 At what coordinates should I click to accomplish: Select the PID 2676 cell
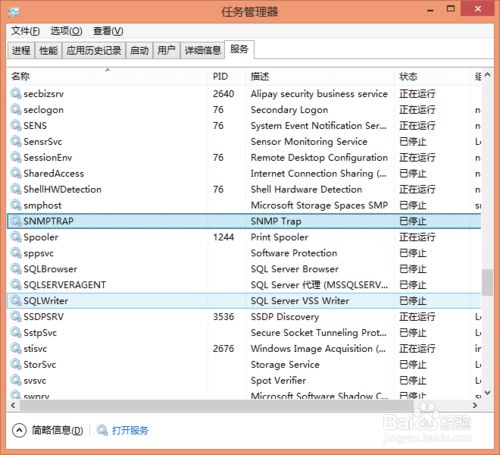(x=223, y=349)
